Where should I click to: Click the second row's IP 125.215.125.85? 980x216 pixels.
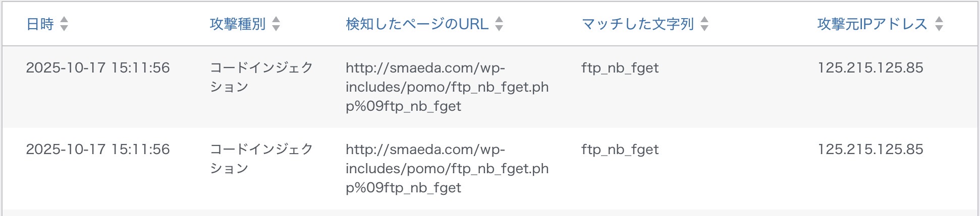tap(870, 150)
